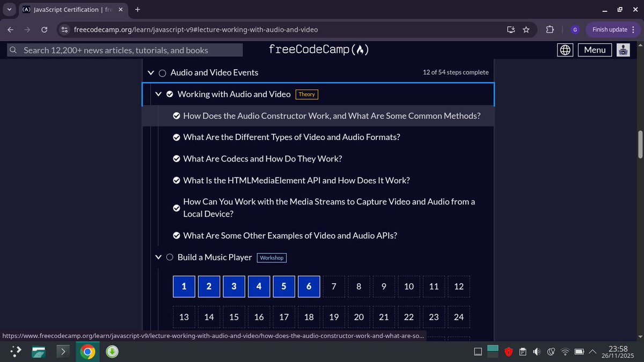Click the red shield tray icon
644x362 pixels.
pos(508,352)
